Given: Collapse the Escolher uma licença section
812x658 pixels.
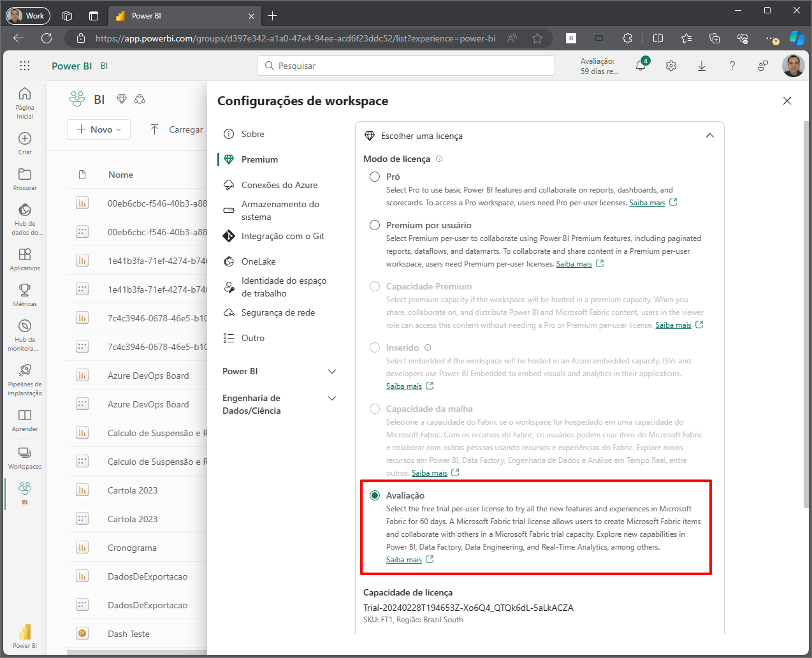Looking at the screenshot, I should click(709, 136).
